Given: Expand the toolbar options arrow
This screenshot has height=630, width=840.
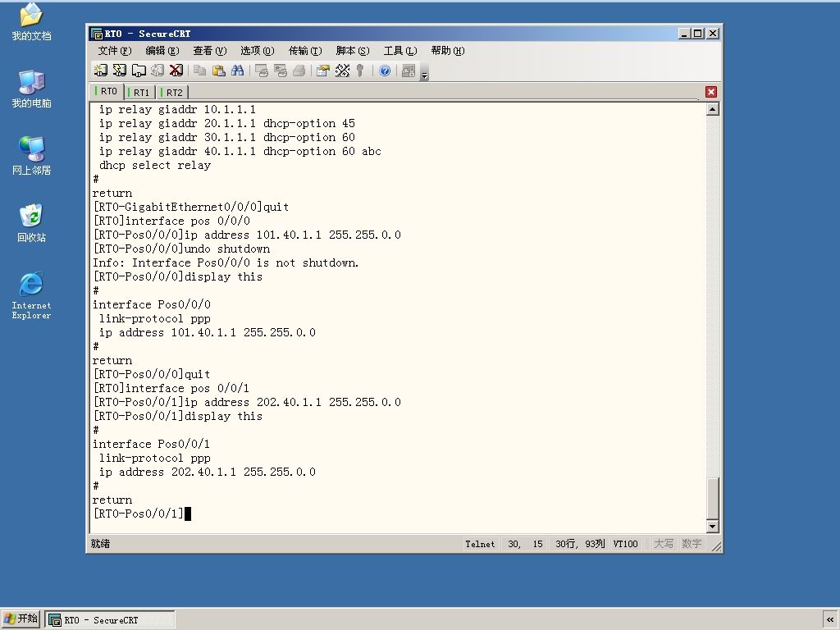Looking at the screenshot, I should pyautogui.click(x=425, y=75).
